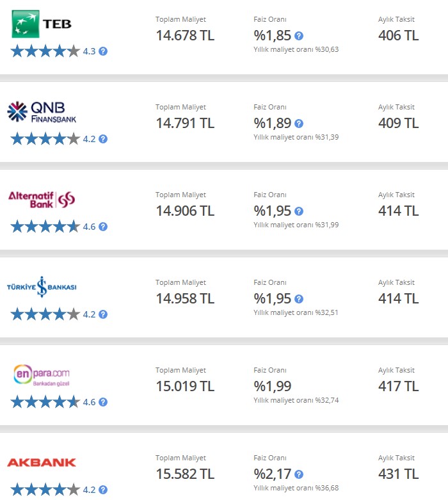Click help icon beside Akbank 4.2 rating

click(x=103, y=490)
